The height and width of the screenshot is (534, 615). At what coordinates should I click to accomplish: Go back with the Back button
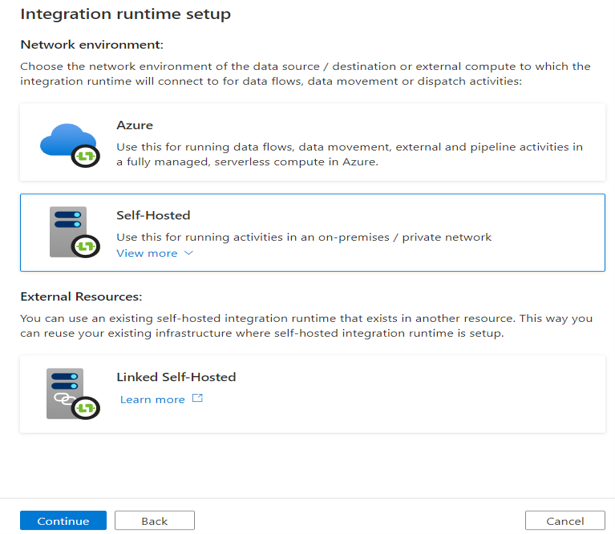pos(154,521)
